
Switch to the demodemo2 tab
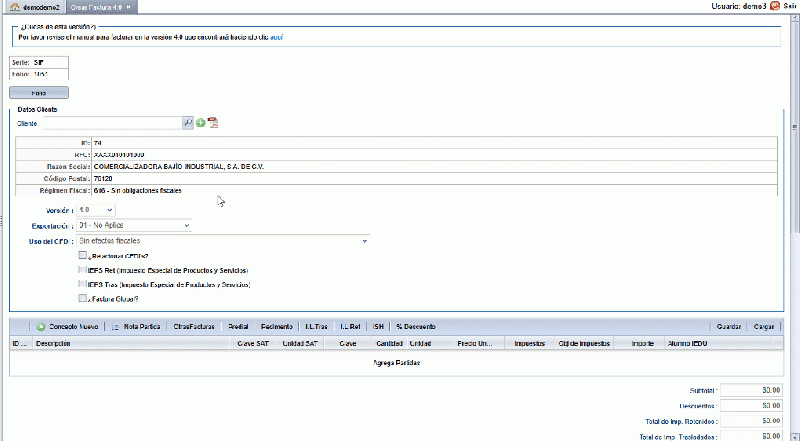tap(35, 7)
